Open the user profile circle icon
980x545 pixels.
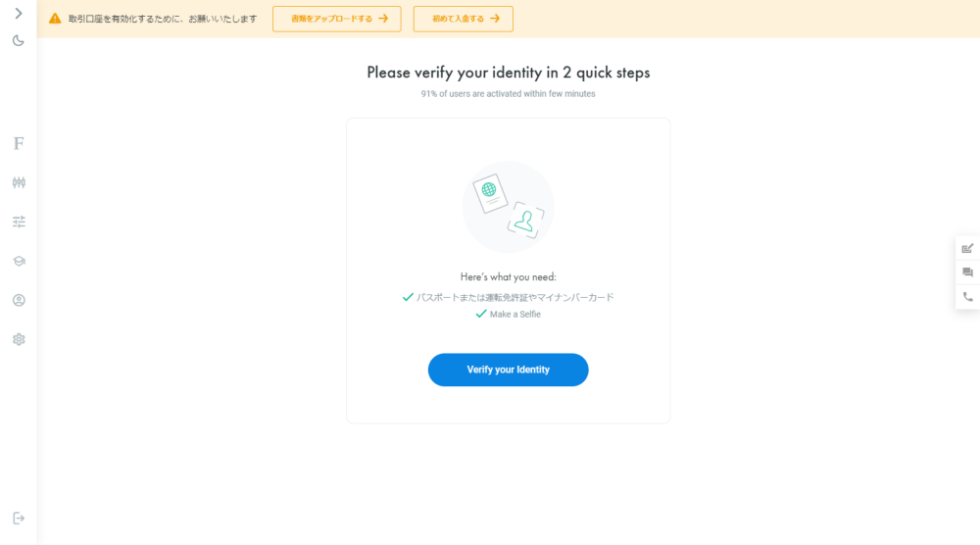coord(19,300)
